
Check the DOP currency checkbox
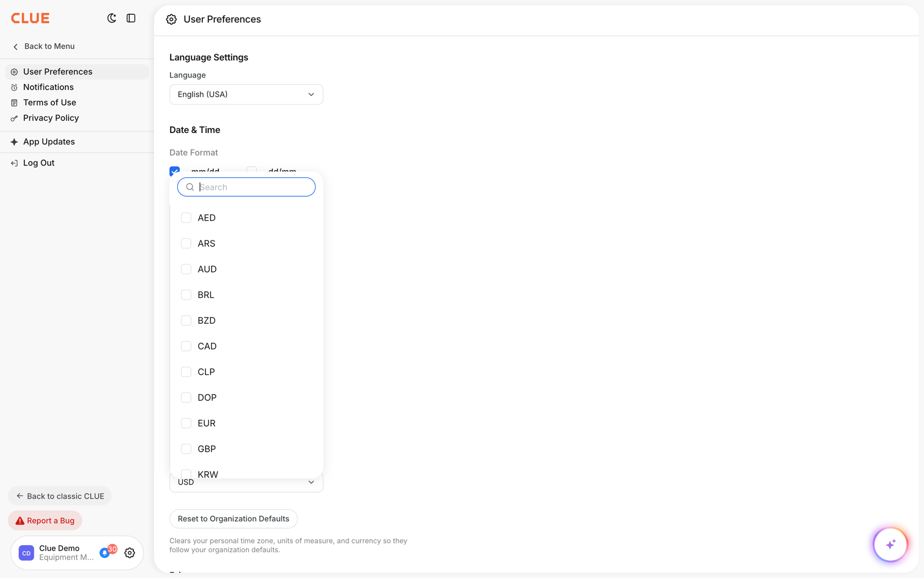coord(186,398)
